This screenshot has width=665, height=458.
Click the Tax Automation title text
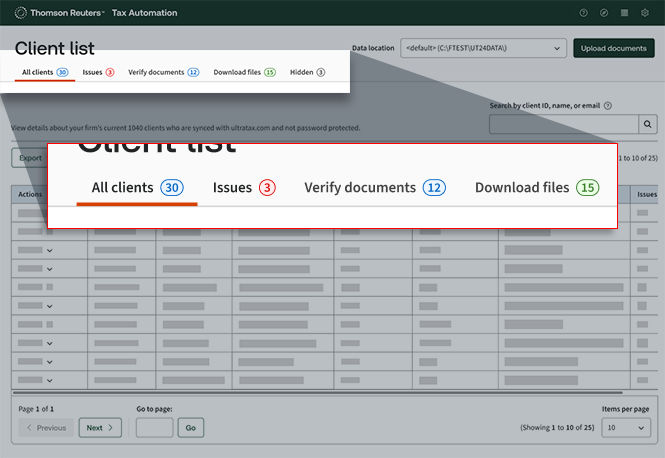point(145,13)
